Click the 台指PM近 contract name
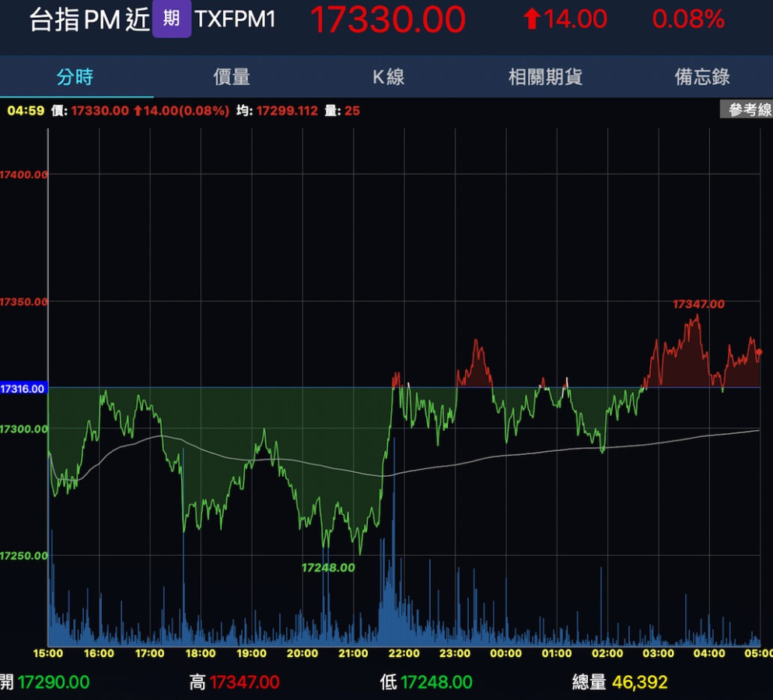Viewport: 773px width, 700px height. pos(89,20)
